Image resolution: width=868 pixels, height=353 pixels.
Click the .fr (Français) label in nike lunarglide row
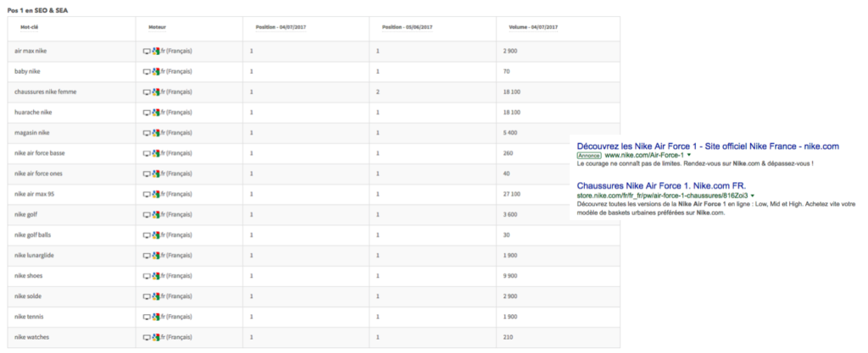coord(176,255)
